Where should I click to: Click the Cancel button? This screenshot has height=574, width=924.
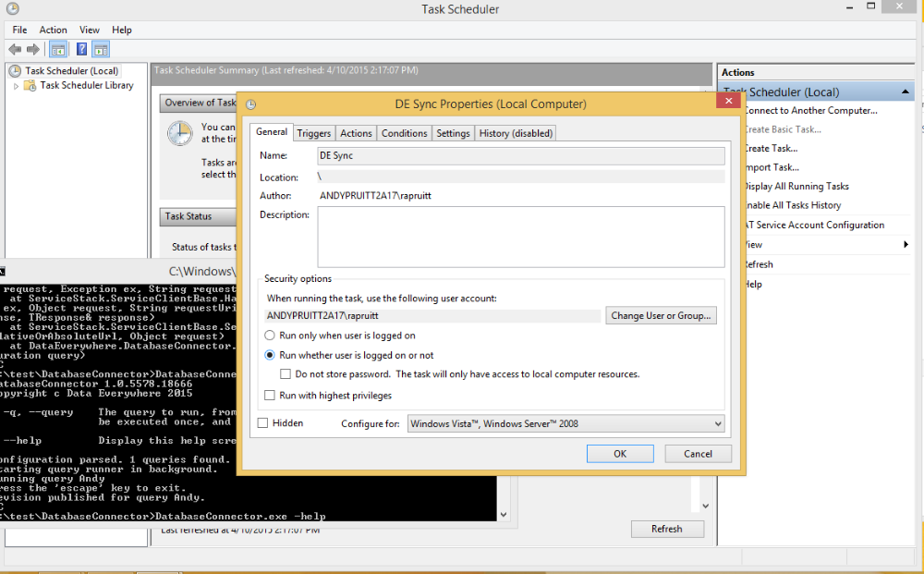(699, 454)
